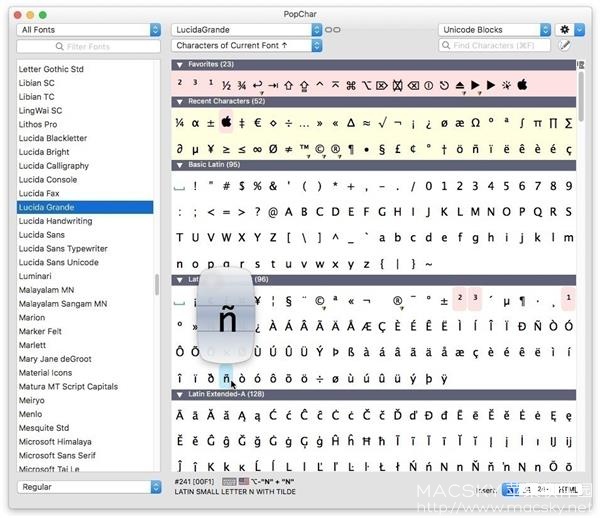This screenshot has width=600, height=518.
Task: Select the tab arrow symbol in Favorites
Action: (x=273, y=85)
